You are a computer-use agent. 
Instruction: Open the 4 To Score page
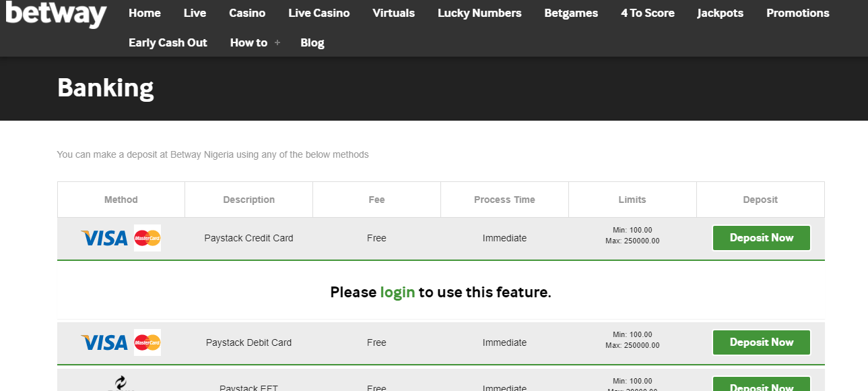[x=648, y=13]
